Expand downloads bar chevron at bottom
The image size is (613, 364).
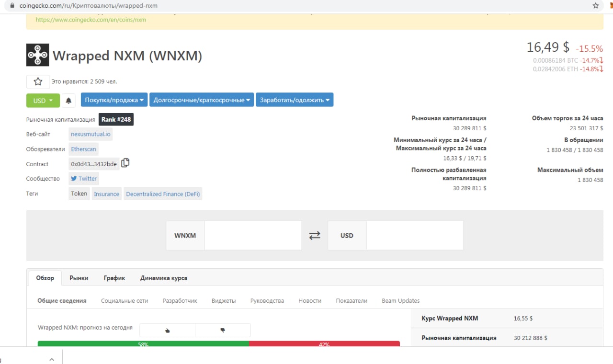click(52, 359)
